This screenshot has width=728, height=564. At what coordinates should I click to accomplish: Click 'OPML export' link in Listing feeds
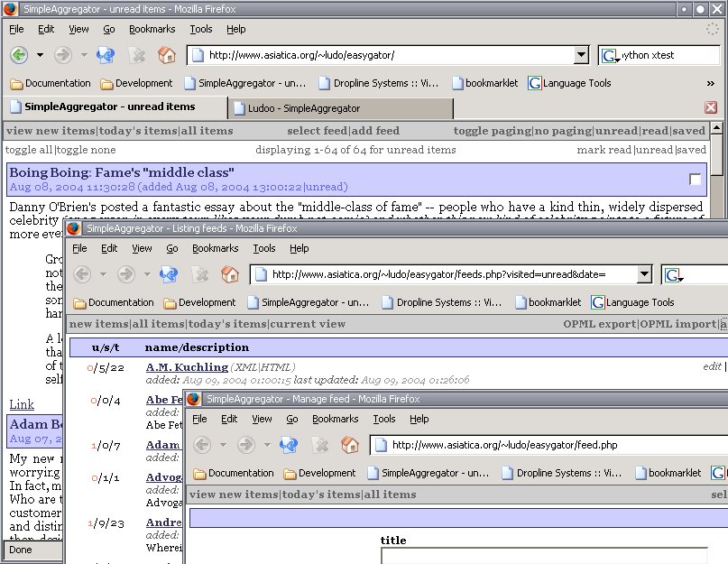(x=599, y=324)
